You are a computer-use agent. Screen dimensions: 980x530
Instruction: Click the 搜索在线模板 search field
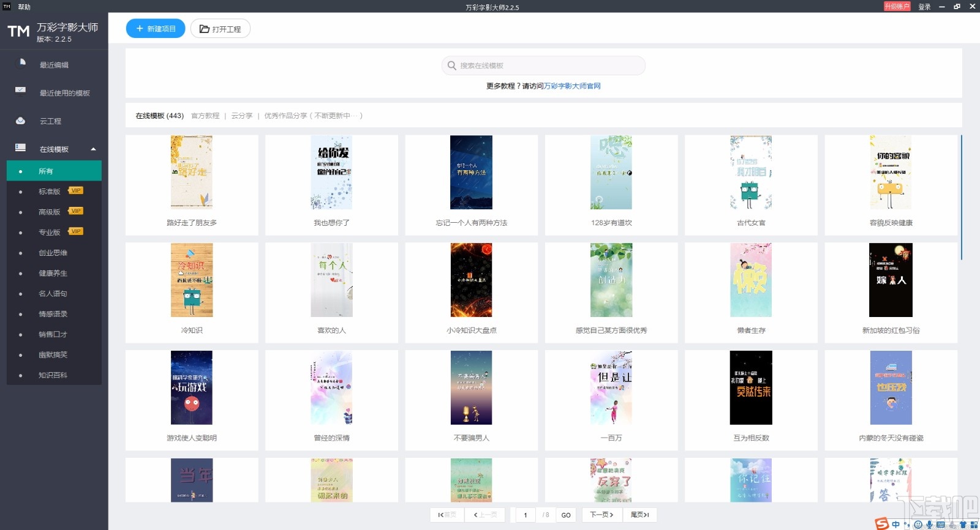click(543, 65)
